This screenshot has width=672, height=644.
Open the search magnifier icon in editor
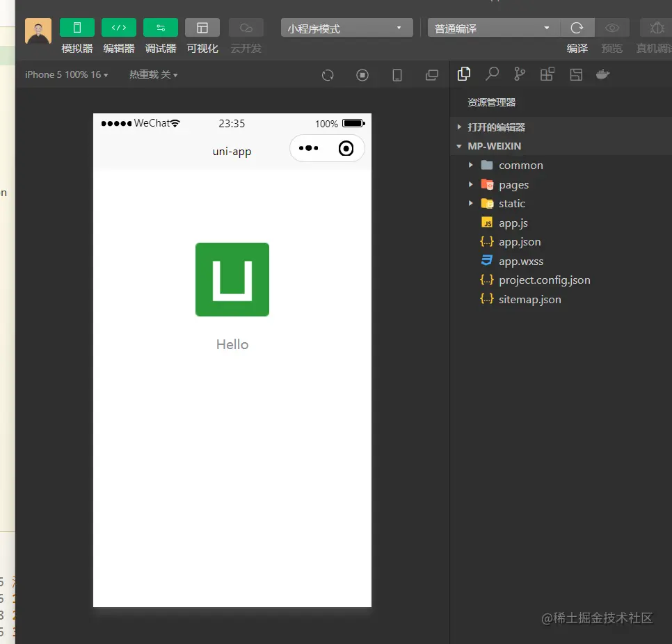coord(492,74)
